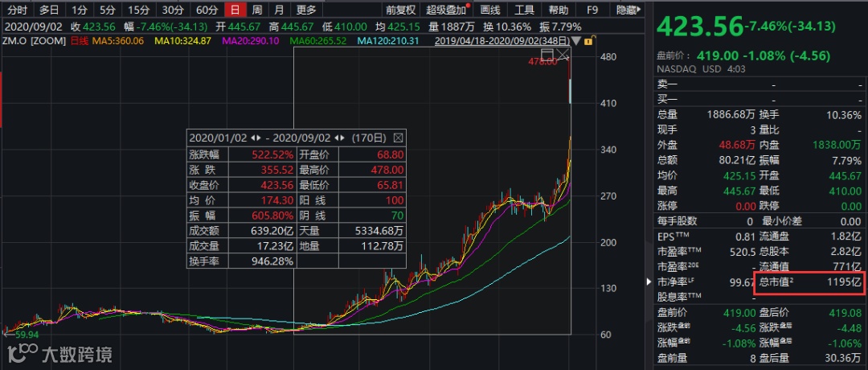Image resolution: width=868 pixels, height=370 pixels.
Task: Close the chart range selection rectangle
Action: click(563, 54)
